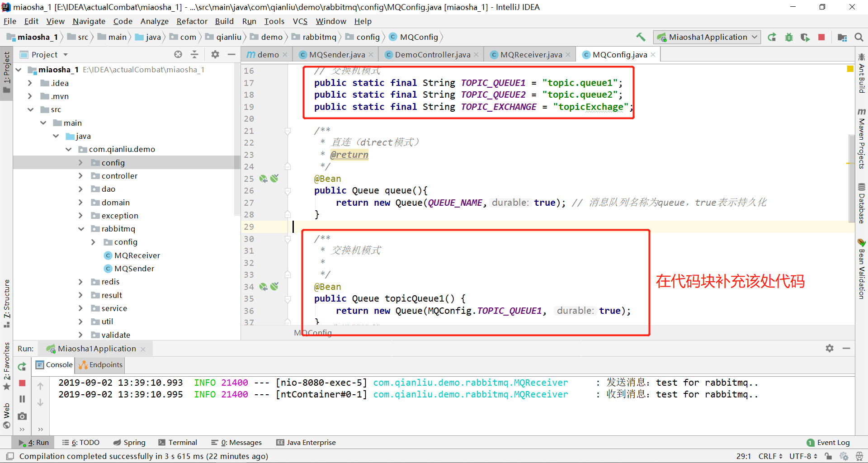Open the Navigate menu

89,21
